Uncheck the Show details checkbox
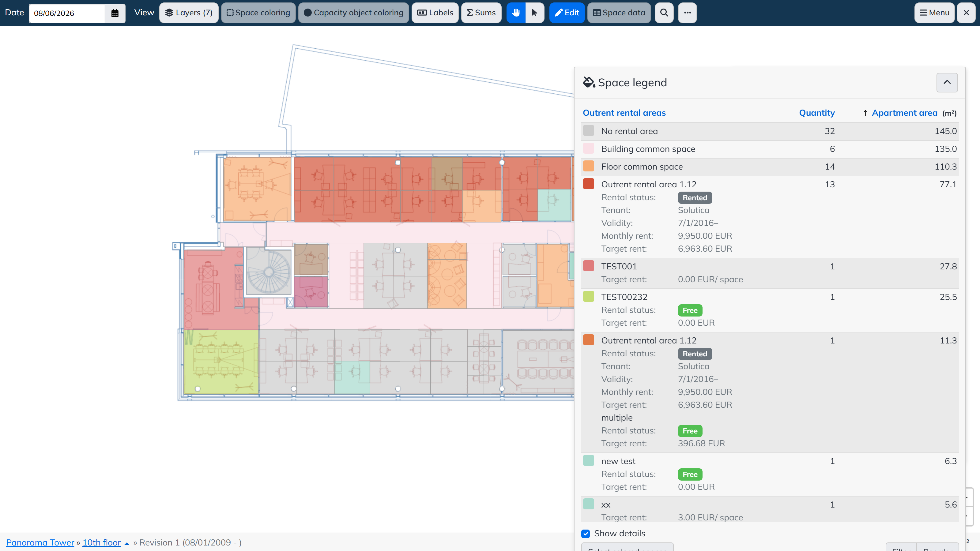 (586, 534)
